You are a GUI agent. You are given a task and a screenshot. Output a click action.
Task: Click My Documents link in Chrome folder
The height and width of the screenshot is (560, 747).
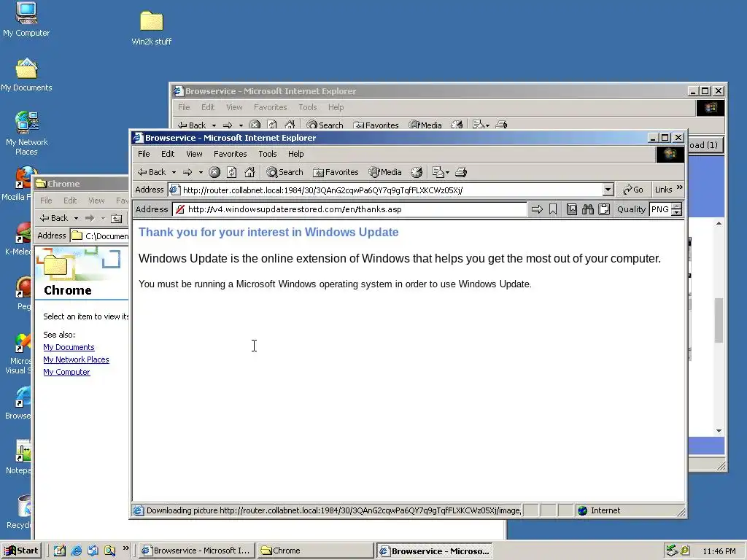(x=69, y=347)
